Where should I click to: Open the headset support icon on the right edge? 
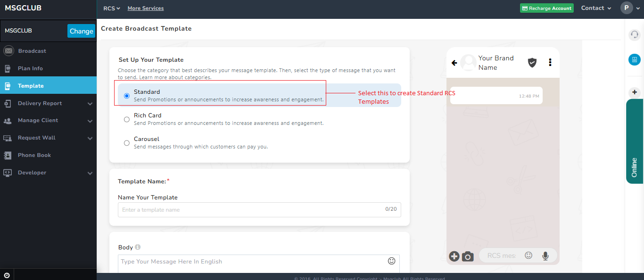635,34
